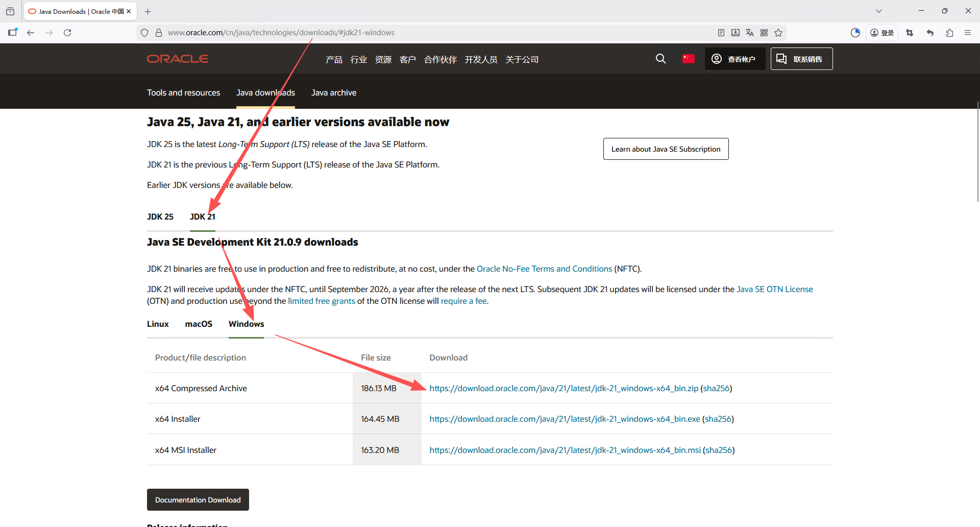
Task: Bookmark this page with the star icon
Action: click(x=778, y=33)
